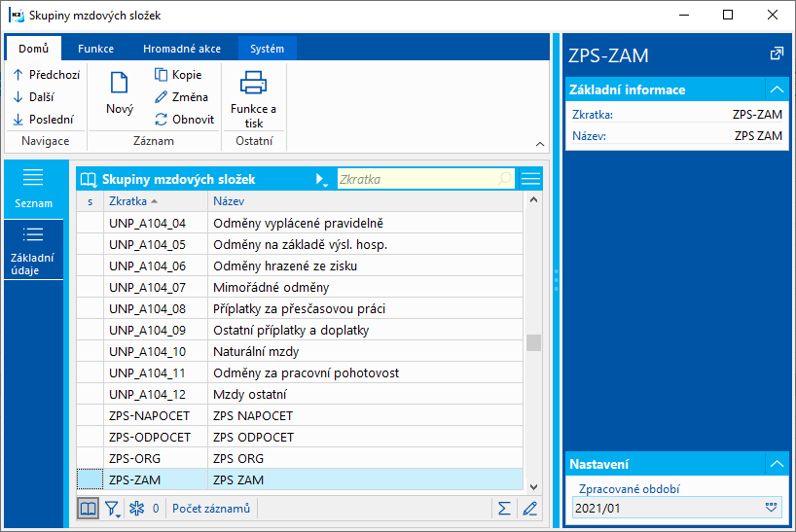796x532 pixels.
Task: Click the panel splitter handle dots
Action: click(557, 280)
